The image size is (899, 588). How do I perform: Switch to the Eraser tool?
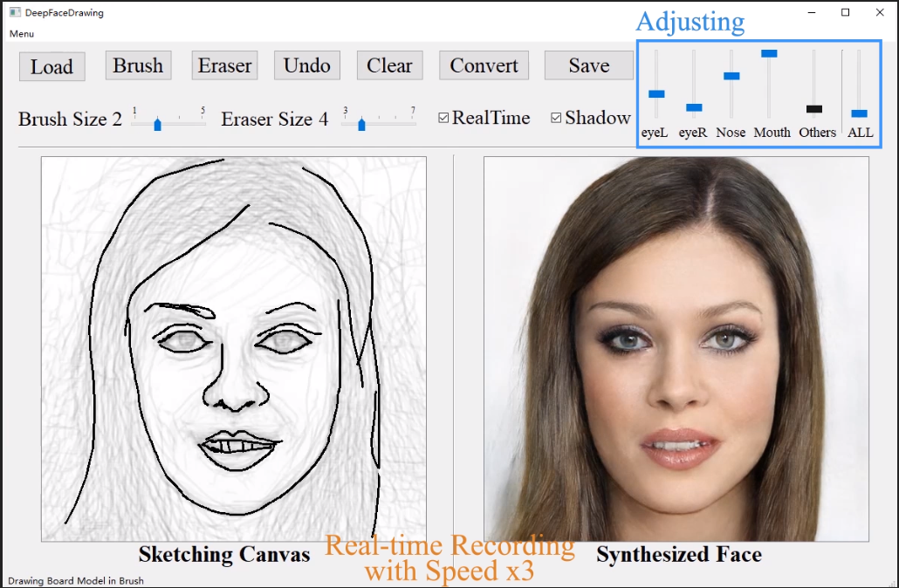pyautogui.click(x=224, y=65)
